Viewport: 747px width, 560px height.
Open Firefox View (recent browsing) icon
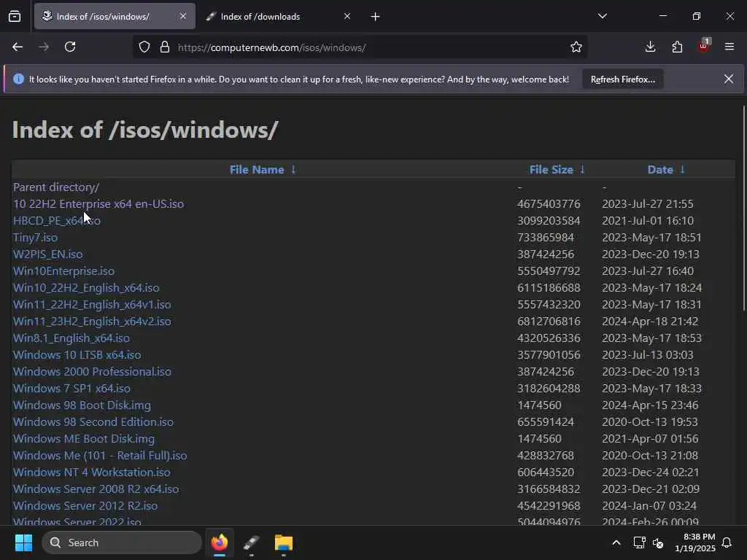[x=15, y=17]
